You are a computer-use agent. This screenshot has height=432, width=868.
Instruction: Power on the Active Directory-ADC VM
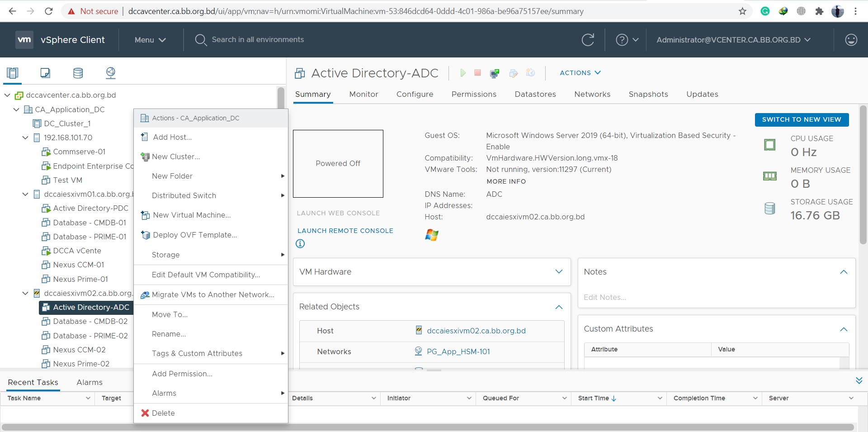click(x=462, y=73)
